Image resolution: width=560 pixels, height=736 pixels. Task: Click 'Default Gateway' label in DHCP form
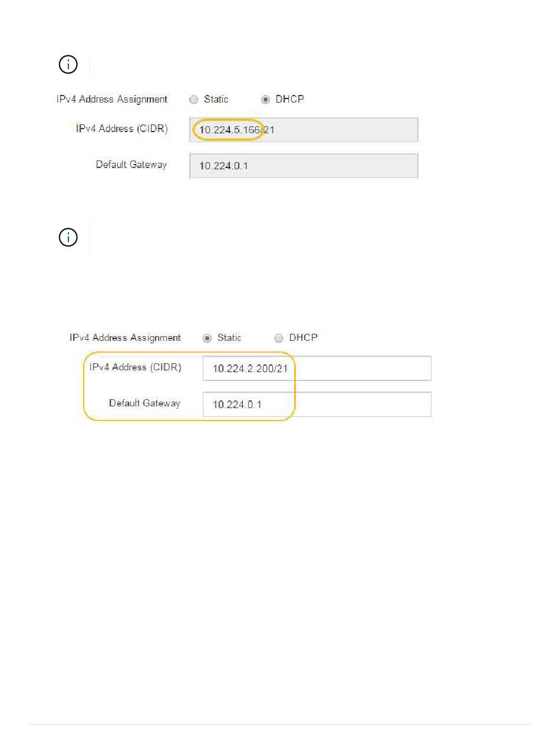coord(131,165)
